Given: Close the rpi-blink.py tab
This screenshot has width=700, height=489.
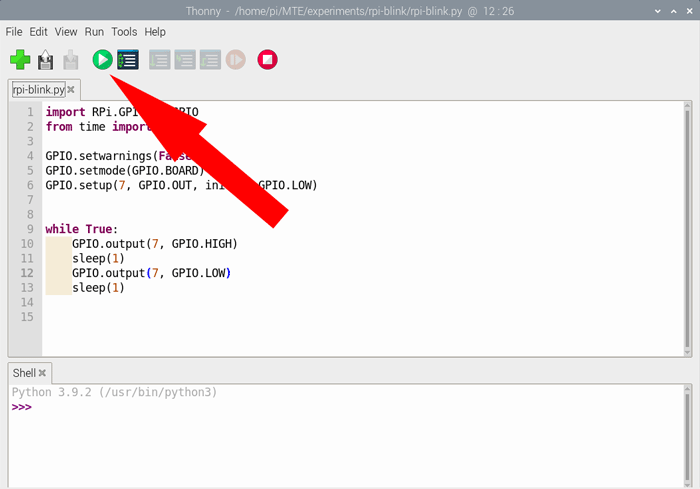Looking at the screenshot, I should tap(71, 90).
